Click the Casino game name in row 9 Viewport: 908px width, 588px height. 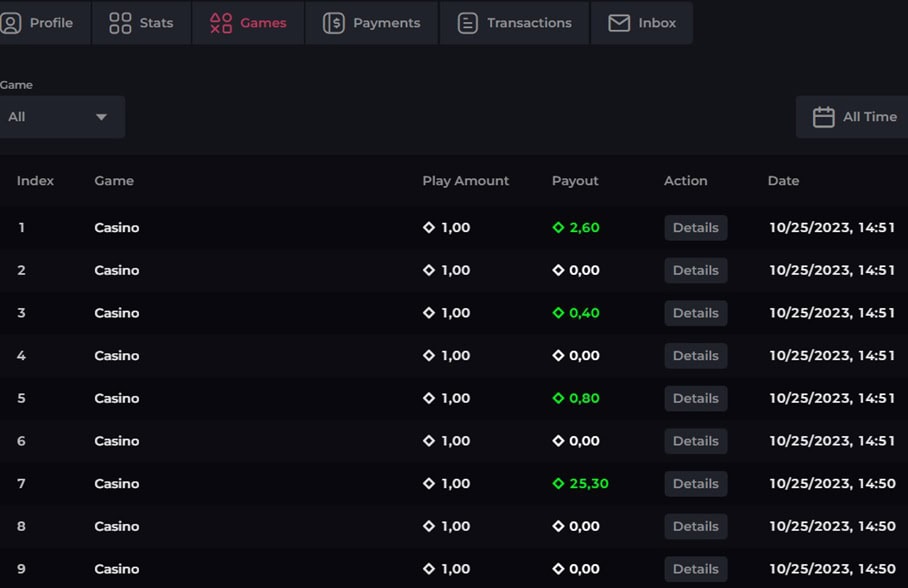click(117, 569)
